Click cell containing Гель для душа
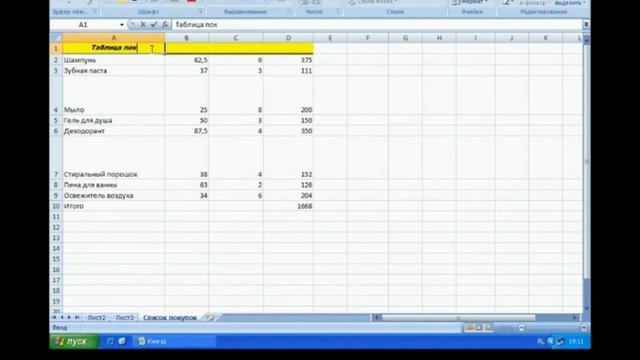The width and height of the screenshot is (640, 360). coord(113,120)
